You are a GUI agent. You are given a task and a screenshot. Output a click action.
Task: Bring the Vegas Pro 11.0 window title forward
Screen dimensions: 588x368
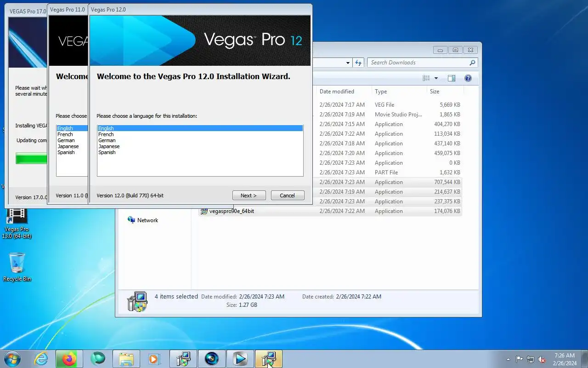click(x=68, y=10)
